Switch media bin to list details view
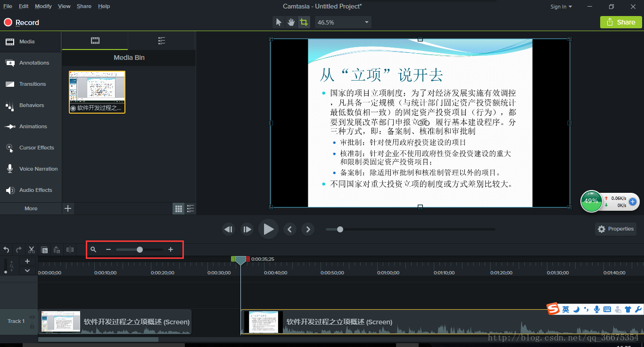Viewport: 644px width, 347px height. [190, 208]
